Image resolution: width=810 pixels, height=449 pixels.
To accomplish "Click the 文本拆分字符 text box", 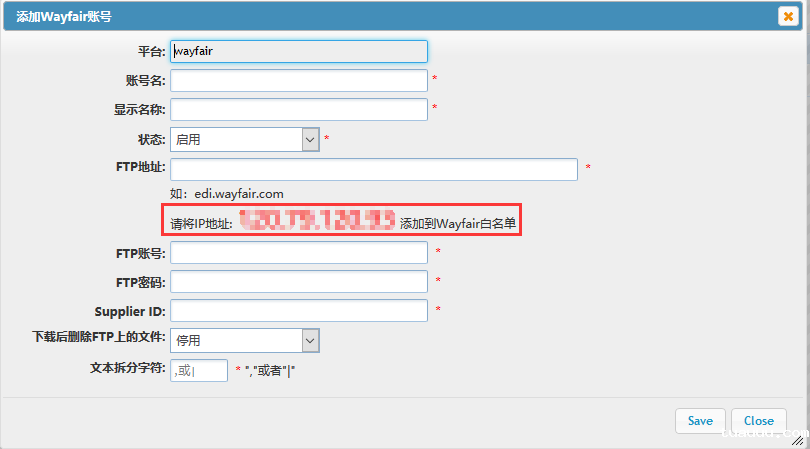I will (199, 371).
